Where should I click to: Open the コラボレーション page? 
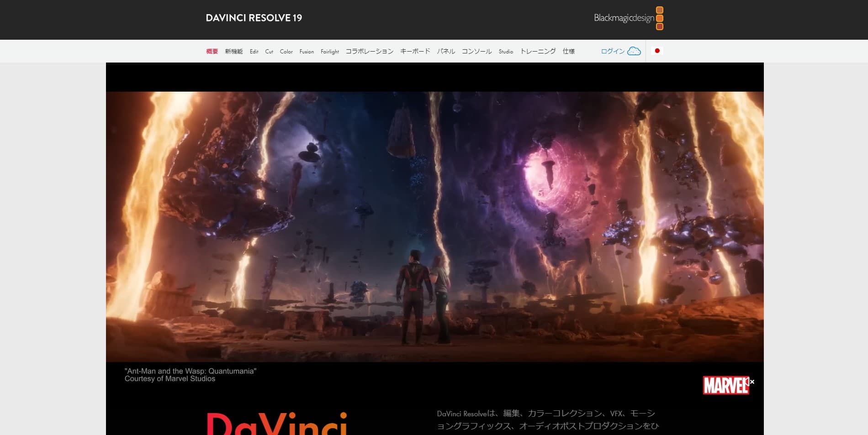pos(369,51)
